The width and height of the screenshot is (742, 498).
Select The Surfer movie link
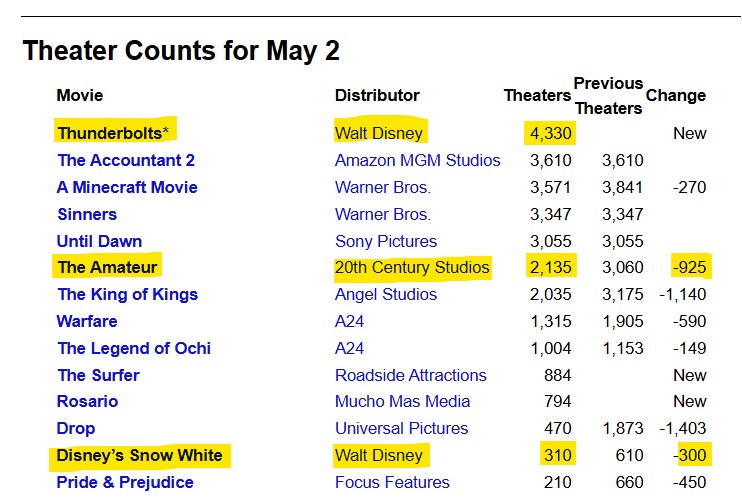(98, 375)
